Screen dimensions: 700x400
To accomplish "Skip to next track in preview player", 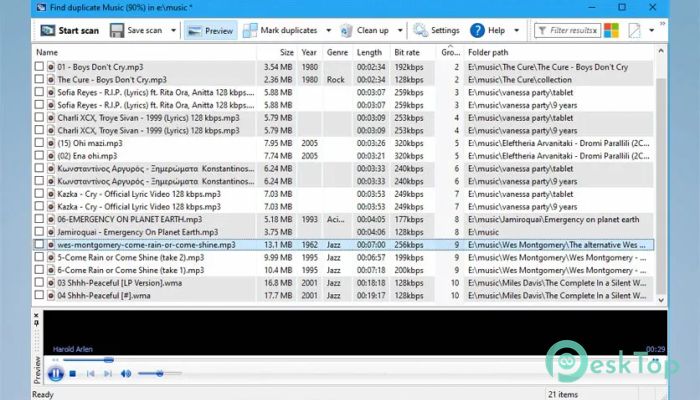I will [x=108, y=374].
